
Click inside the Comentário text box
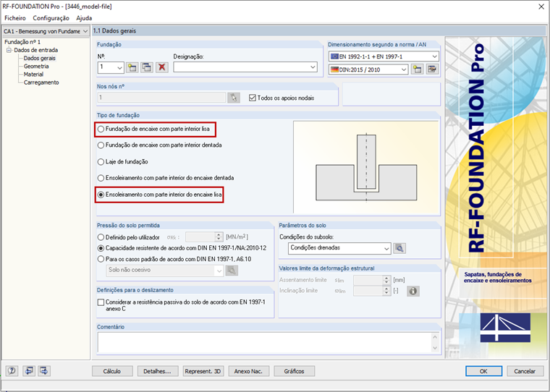264,342
